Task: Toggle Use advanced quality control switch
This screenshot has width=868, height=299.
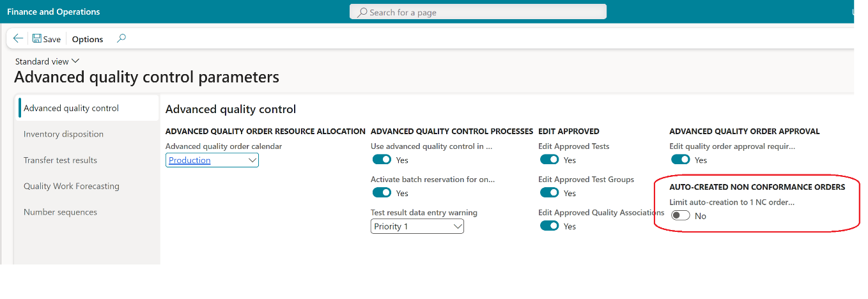Action: pyautogui.click(x=382, y=160)
